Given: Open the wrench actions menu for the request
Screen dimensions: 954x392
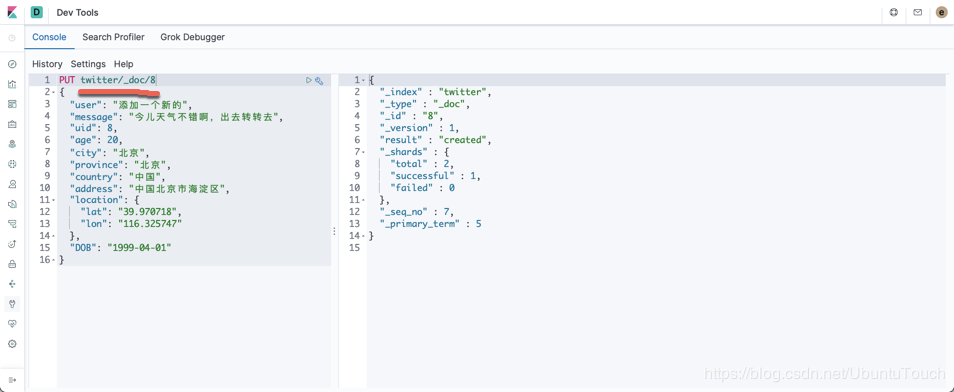Looking at the screenshot, I should 319,80.
